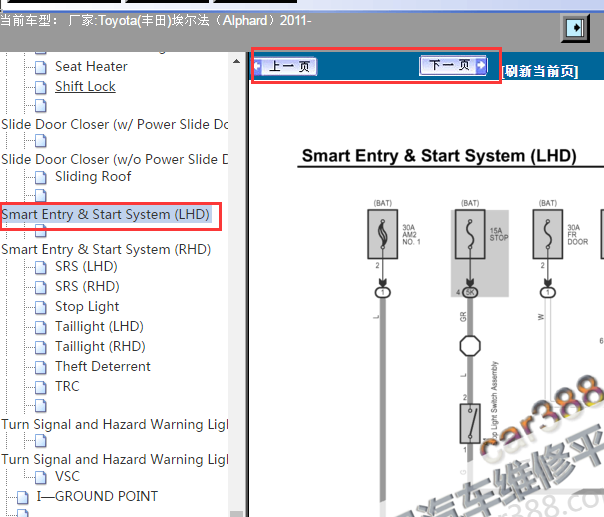Image resolution: width=604 pixels, height=517 pixels.
Task: Click the page icon next to TRC
Action: [x=41, y=387]
